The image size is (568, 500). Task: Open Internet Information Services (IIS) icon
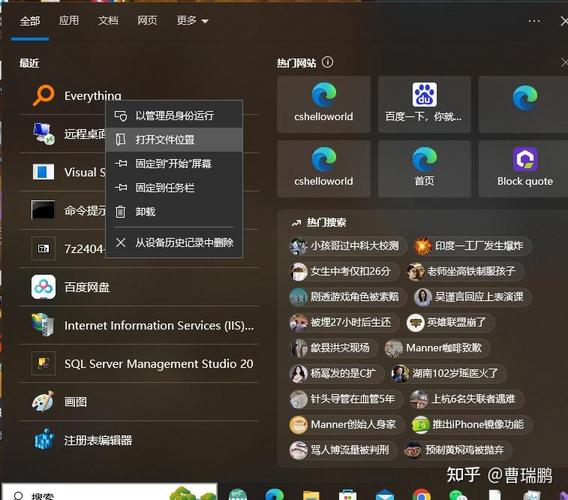(43, 325)
